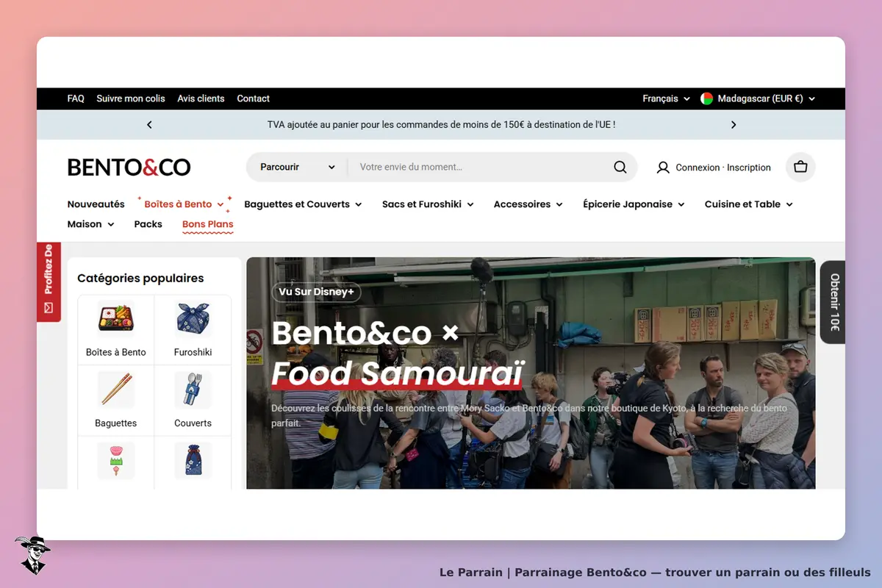Expand the Cuisine et Table menu

[748, 204]
